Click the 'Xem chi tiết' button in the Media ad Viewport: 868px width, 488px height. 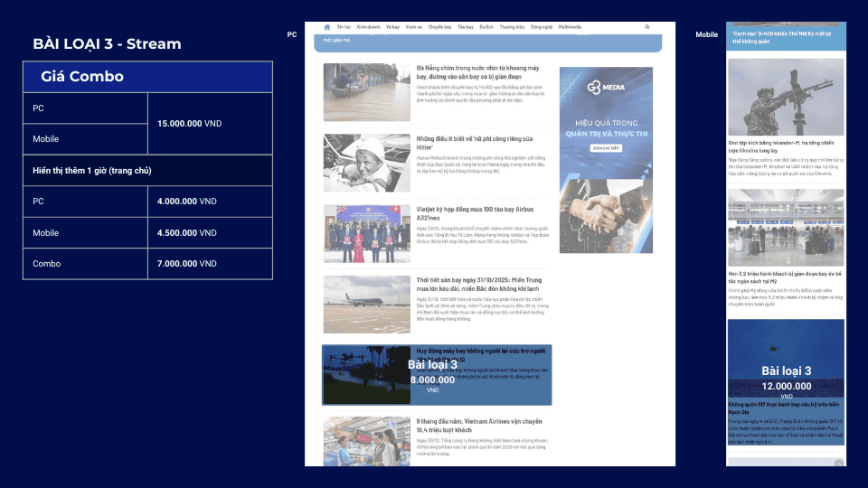click(605, 146)
